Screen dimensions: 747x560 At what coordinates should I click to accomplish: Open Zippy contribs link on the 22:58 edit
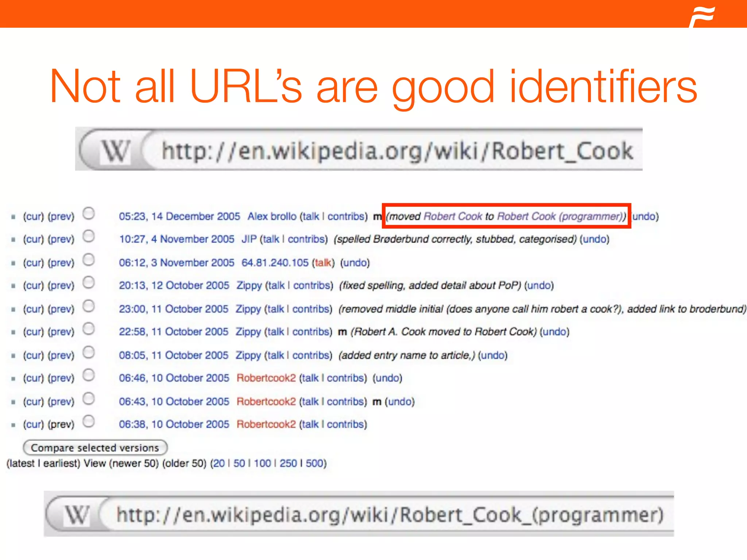pos(311,332)
